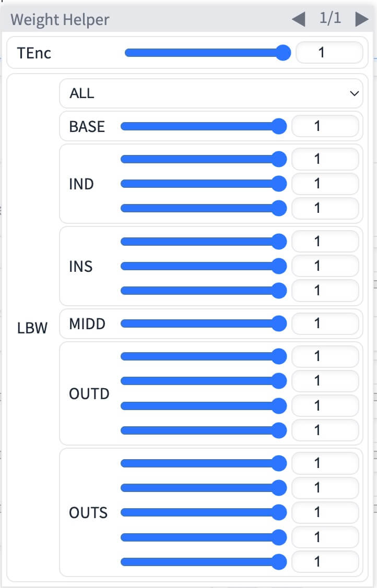The width and height of the screenshot is (377, 588).
Task: Open the ALL preset dropdown
Action: tap(210, 93)
